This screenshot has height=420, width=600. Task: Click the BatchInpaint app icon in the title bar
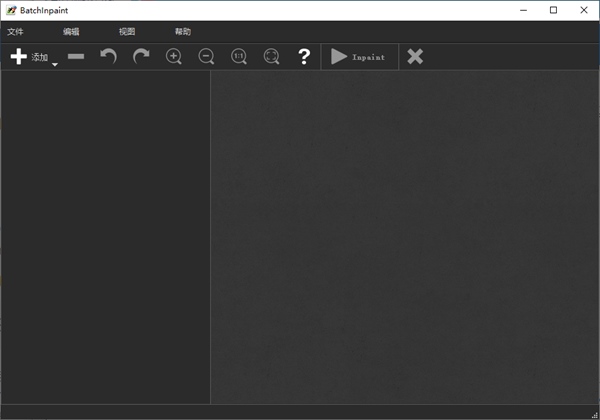(x=11, y=10)
